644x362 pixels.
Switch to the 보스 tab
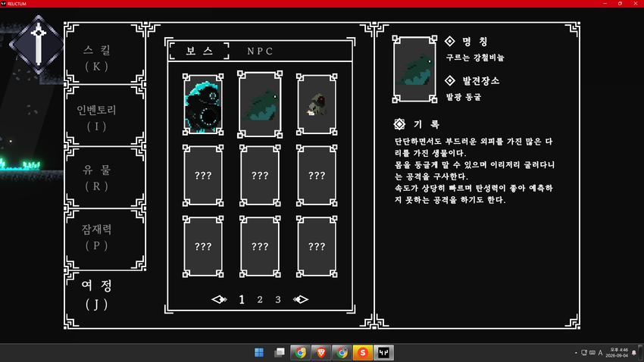tap(199, 51)
